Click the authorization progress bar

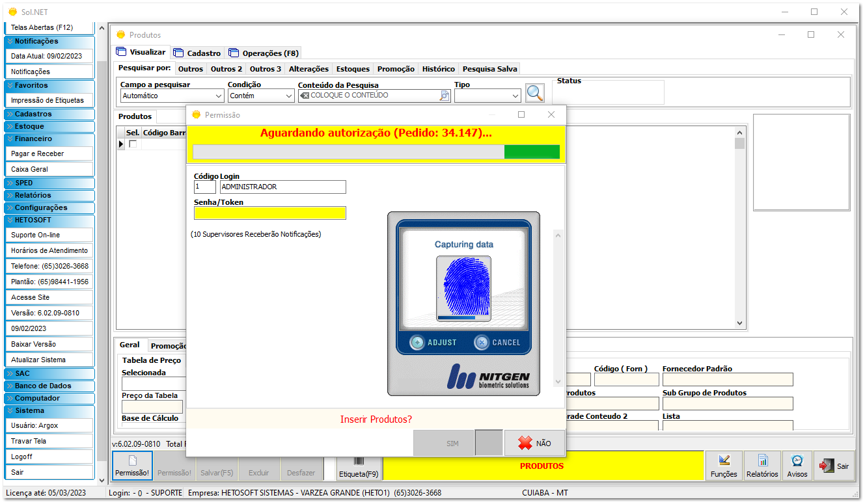(376, 152)
